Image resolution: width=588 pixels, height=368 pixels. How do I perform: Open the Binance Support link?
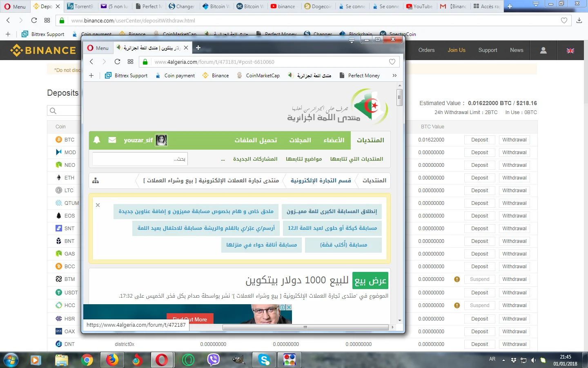point(488,50)
